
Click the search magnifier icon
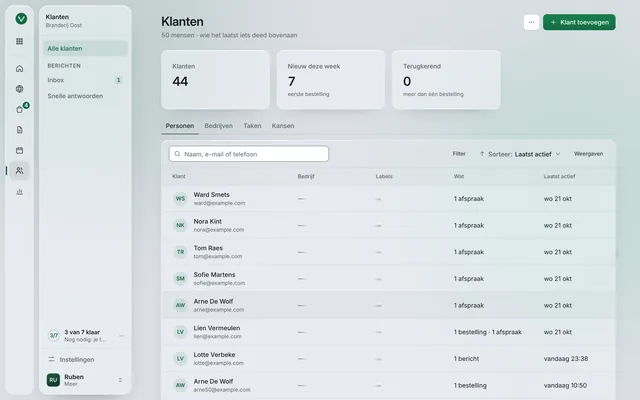177,154
